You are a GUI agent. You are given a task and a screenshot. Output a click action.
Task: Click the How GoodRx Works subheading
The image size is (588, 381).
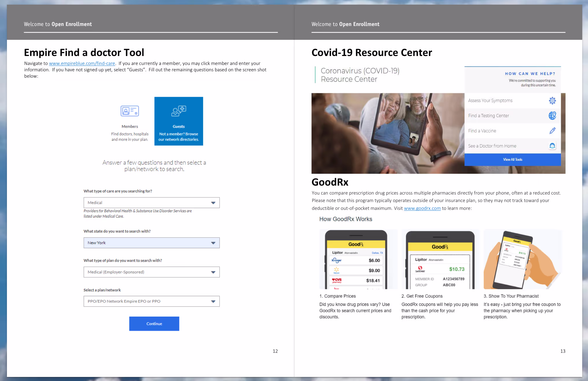tap(346, 219)
